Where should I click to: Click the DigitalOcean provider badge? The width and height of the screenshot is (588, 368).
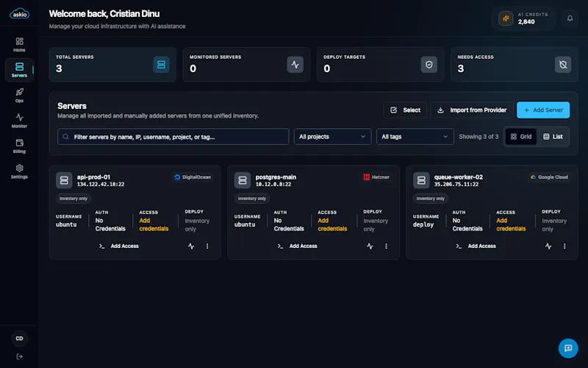click(x=193, y=177)
